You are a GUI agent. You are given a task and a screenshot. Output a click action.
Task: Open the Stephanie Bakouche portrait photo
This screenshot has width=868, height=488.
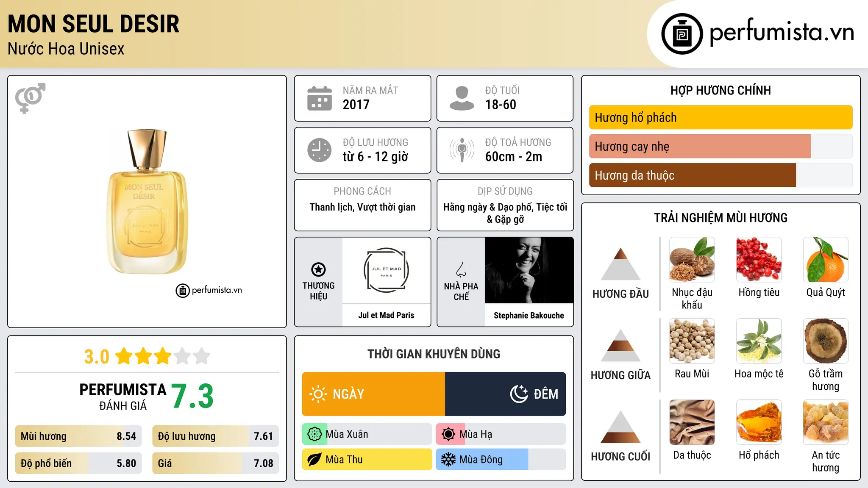[529, 270]
